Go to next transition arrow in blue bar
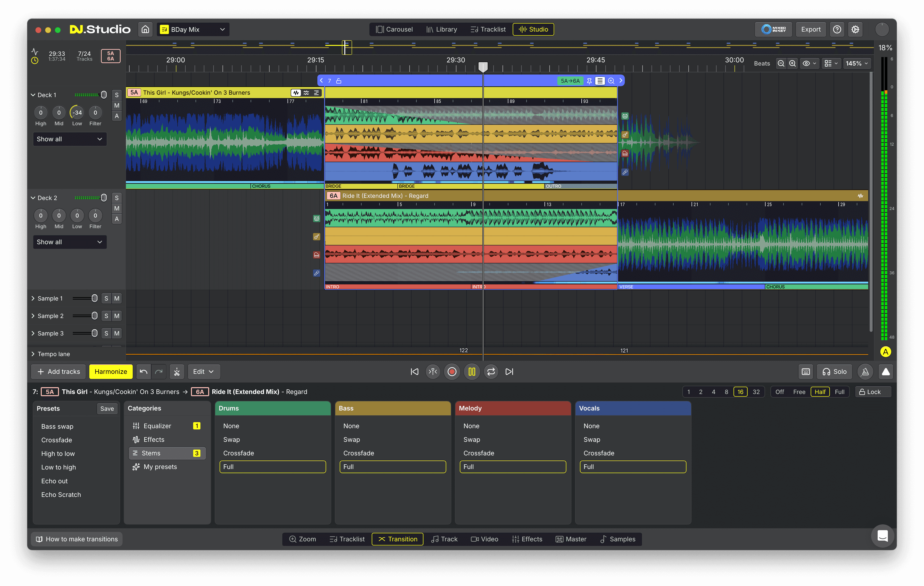Image resolution: width=924 pixels, height=586 pixels. 620,81
